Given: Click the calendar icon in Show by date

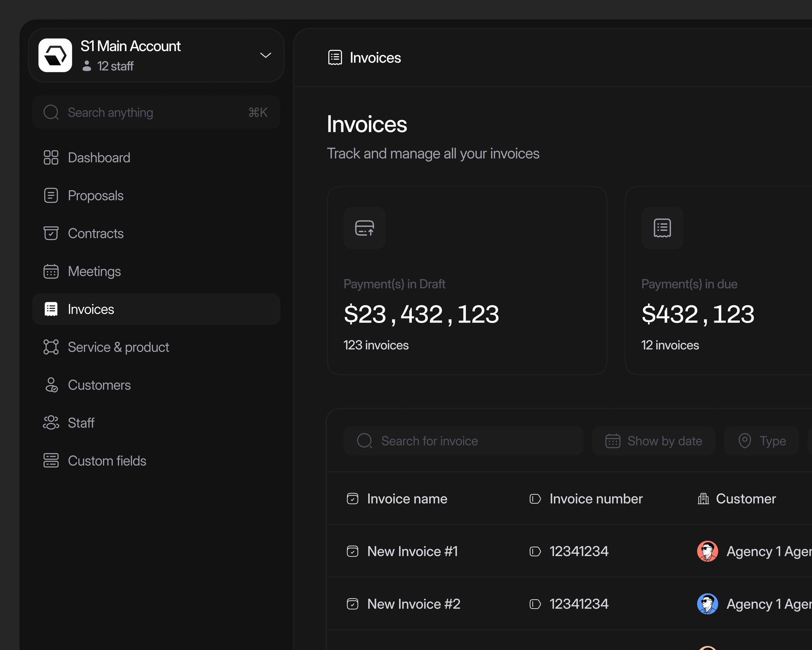Looking at the screenshot, I should pos(613,441).
